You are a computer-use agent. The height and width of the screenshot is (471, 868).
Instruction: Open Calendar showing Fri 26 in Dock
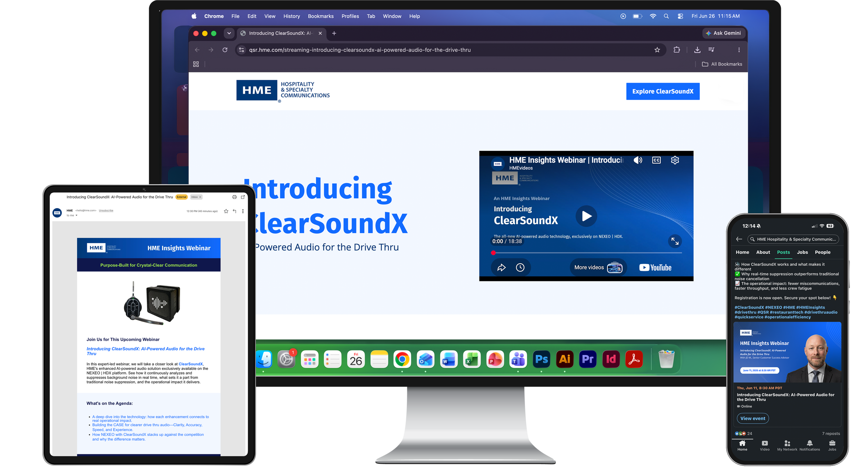coord(356,359)
